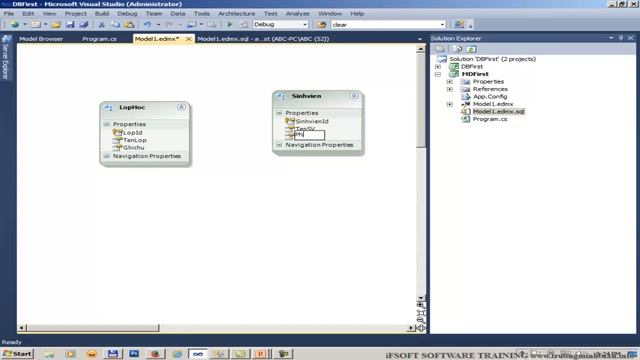Viewport: 640px width, 360px height.
Task: Select Solution 'DBFirst' root node
Action: (492, 59)
